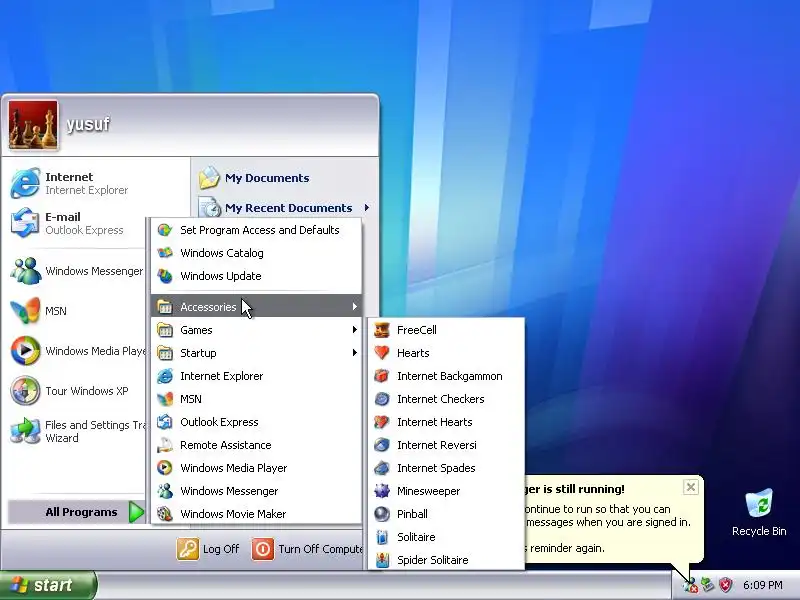800x600 pixels.
Task: Open Internet Explorer in All Programs list
Action: click(257, 376)
